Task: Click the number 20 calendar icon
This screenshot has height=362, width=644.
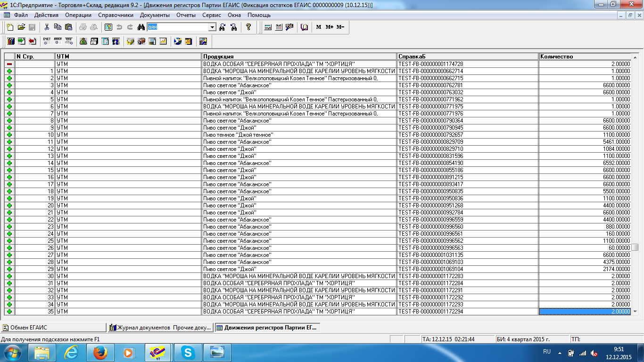Action: (188, 41)
